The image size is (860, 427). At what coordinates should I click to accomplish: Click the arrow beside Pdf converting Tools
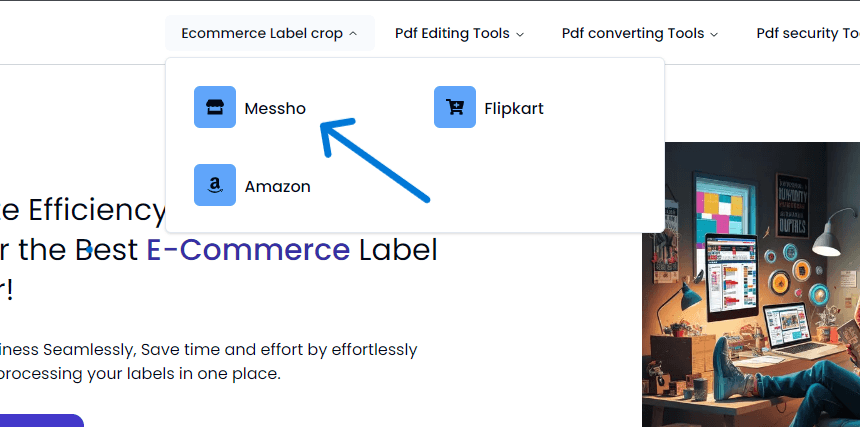tap(714, 35)
